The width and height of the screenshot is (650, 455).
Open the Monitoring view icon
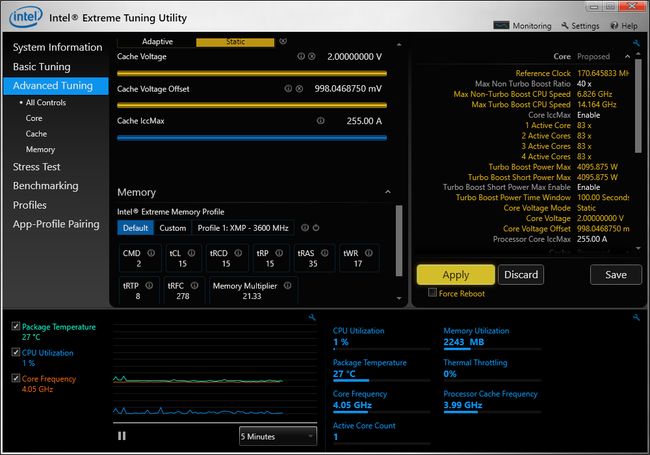coord(501,26)
